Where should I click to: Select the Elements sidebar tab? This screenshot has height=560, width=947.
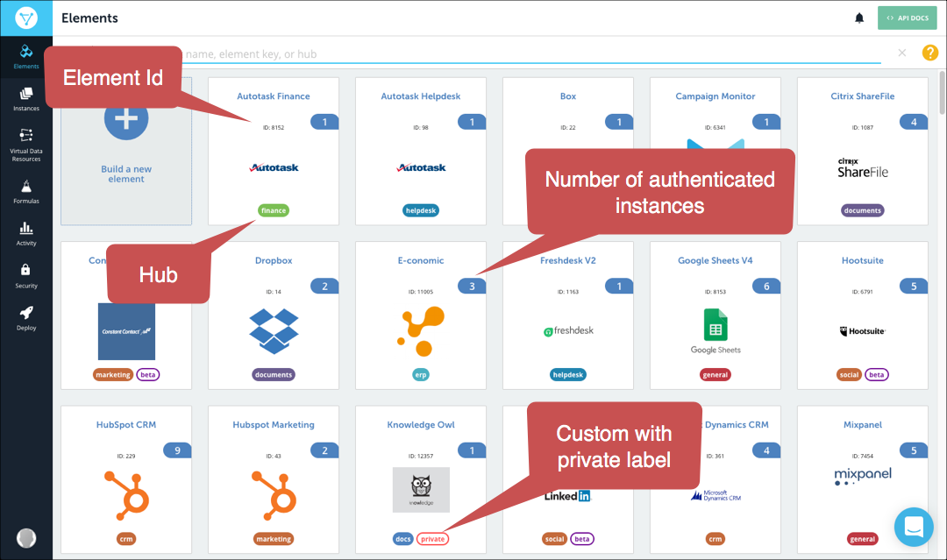click(26, 57)
